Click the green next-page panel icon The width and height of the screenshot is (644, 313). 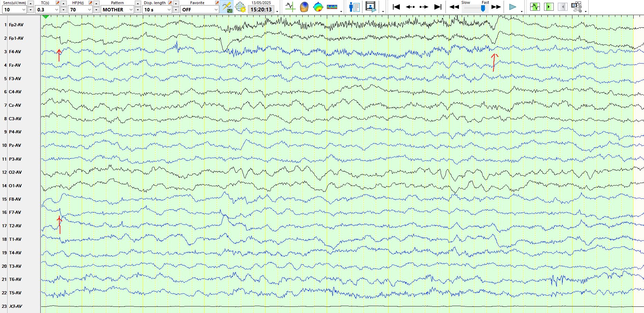pos(549,7)
